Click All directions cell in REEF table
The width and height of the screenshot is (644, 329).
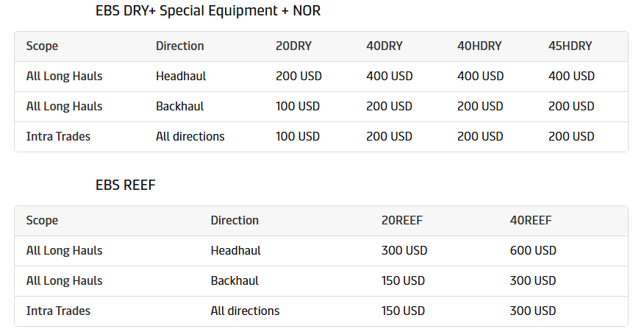click(x=245, y=311)
